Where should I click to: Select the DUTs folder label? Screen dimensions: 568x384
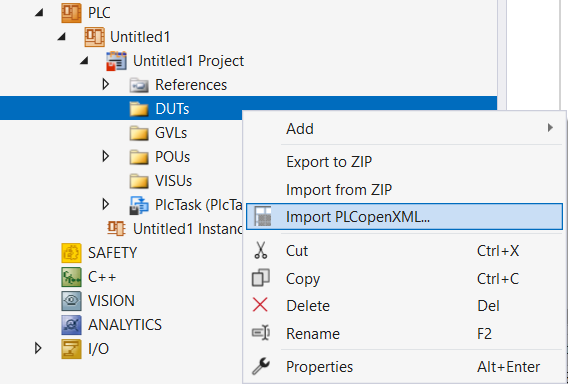click(172, 109)
